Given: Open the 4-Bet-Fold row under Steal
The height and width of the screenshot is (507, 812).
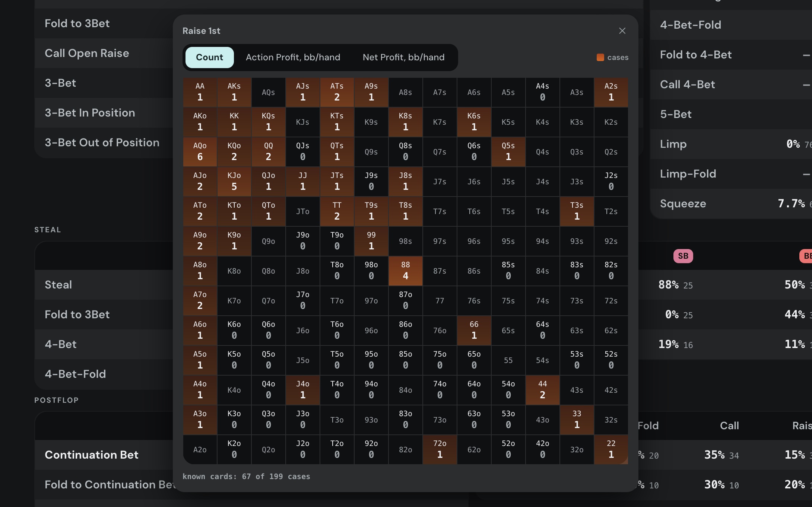Looking at the screenshot, I should click(104, 374).
